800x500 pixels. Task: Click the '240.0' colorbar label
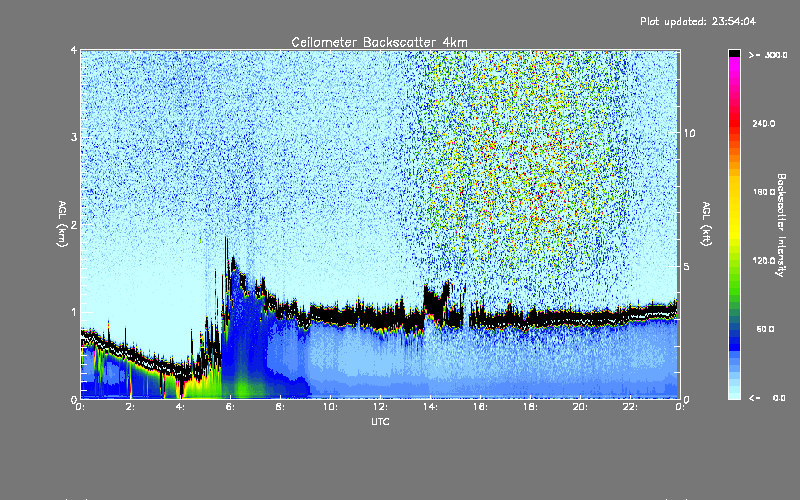[764, 123]
